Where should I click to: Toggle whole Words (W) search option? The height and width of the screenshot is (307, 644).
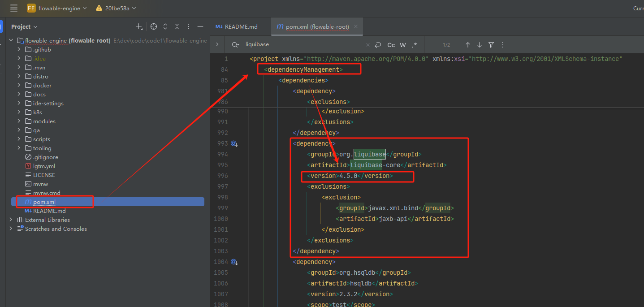403,45
